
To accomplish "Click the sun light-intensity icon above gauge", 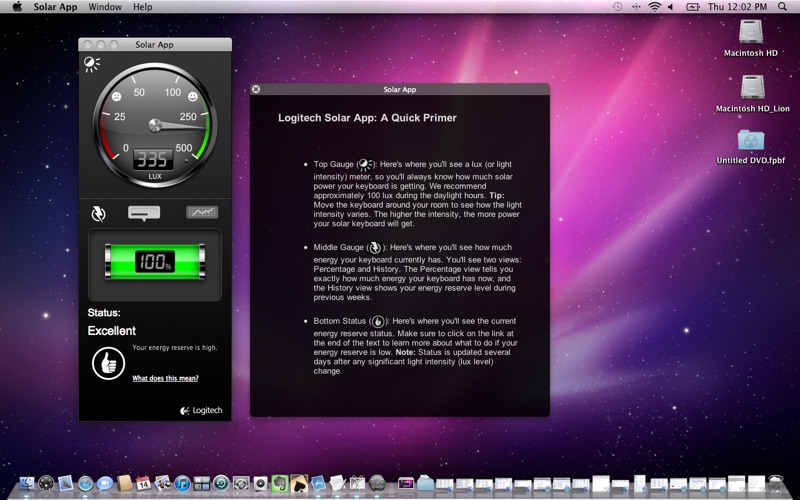I will [92, 64].
